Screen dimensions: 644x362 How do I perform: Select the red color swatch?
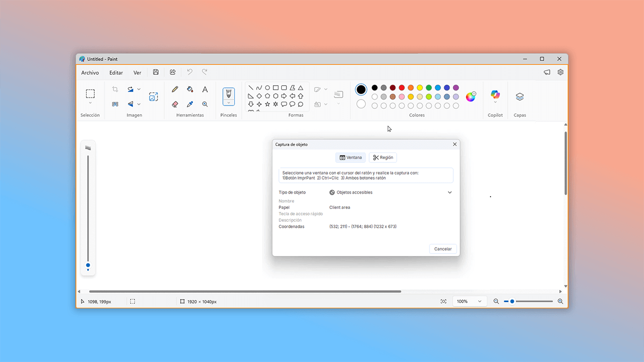click(401, 88)
